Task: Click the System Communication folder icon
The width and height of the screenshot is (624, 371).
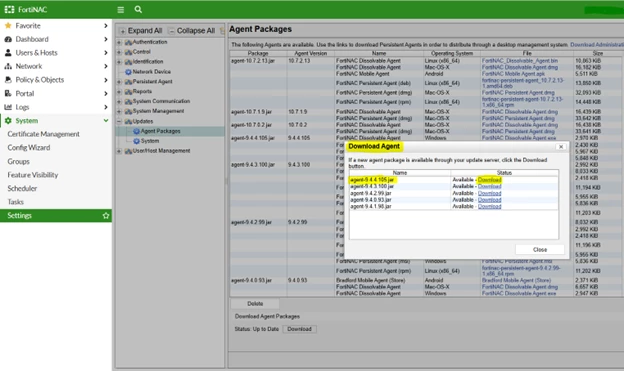Action: (x=128, y=102)
